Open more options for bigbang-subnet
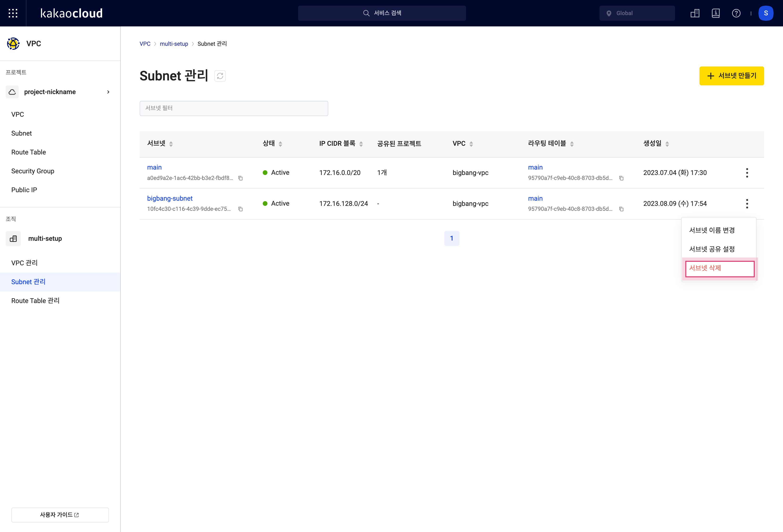The height and width of the screenshot is (532, 783). tap(747, 204)
